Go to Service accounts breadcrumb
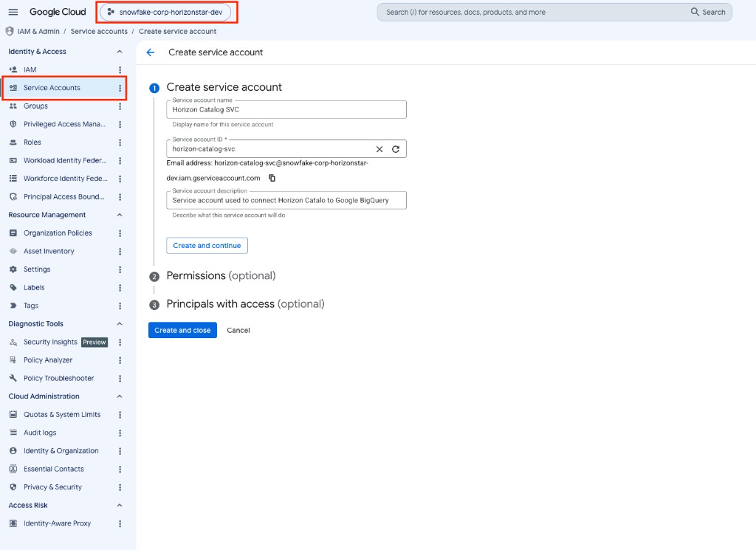Image resolution: width=756 pixels, height=550 pixels. pyautogui.click(x=99, y=31)
